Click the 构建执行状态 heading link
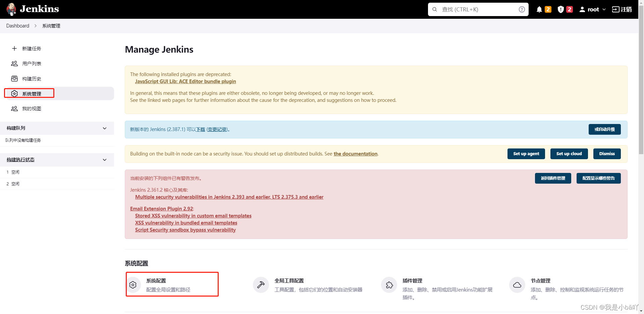644x314 pixels. [x=20, y=160]
